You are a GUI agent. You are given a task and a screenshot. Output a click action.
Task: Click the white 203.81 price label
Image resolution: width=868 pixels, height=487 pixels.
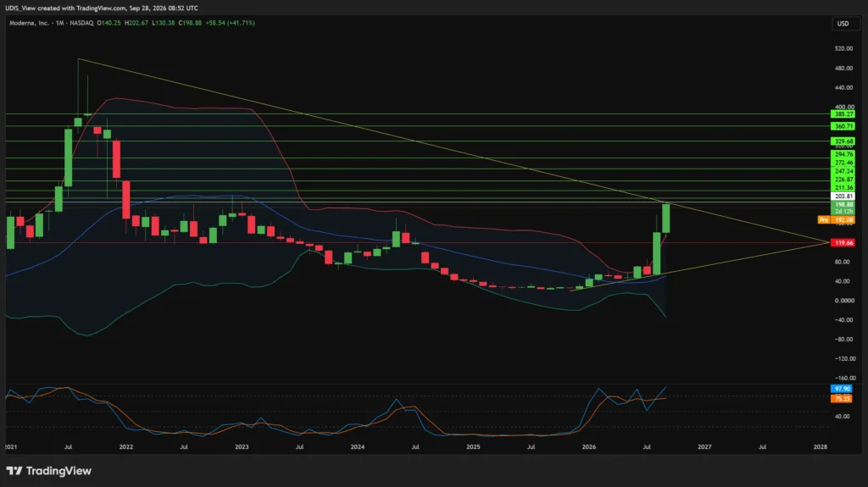click(x=843, y=196)
